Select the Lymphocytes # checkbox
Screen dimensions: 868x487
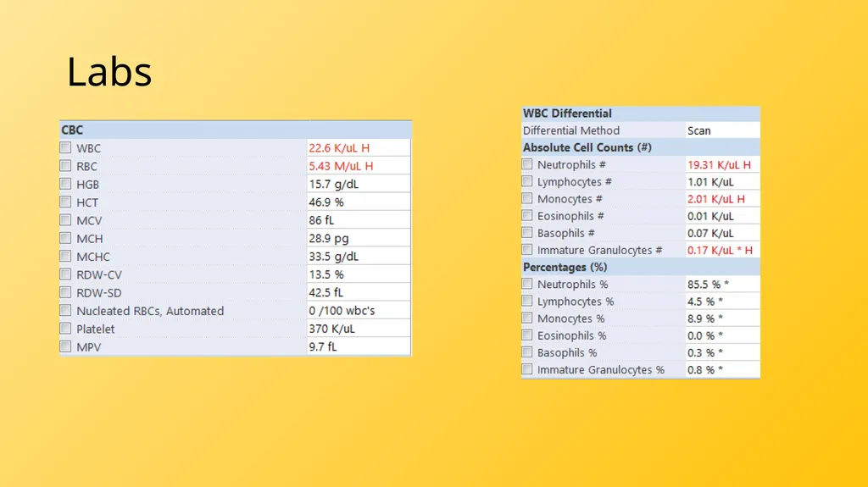pyautogui.click(x=527, y=181)
